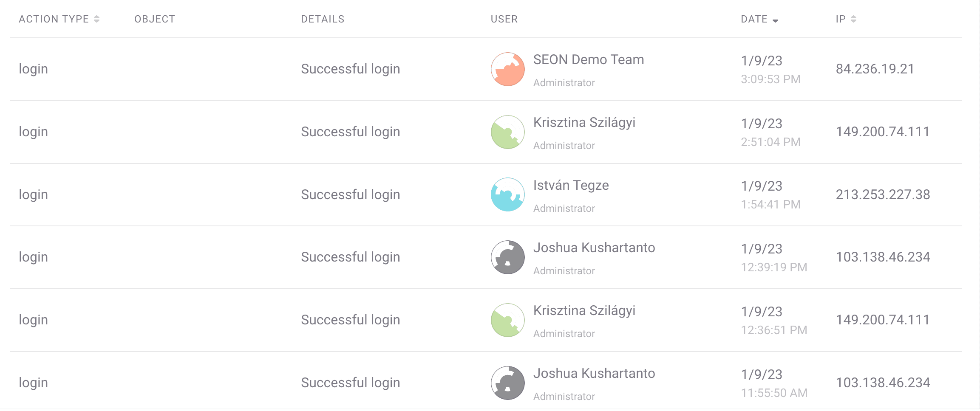Click the login row at 12:39:19 PM
This screenshot has width=980, height=411.
pos(486,257)
